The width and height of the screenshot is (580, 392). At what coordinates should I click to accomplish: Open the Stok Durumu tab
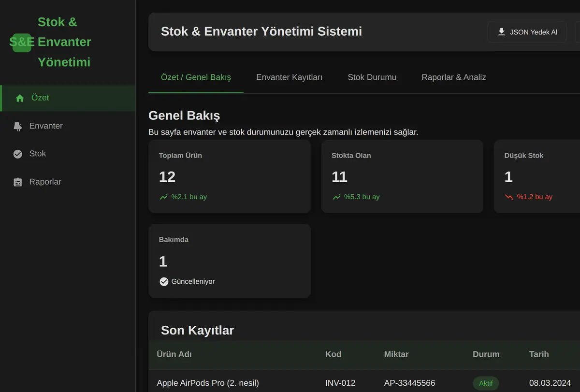pos(372,77)
